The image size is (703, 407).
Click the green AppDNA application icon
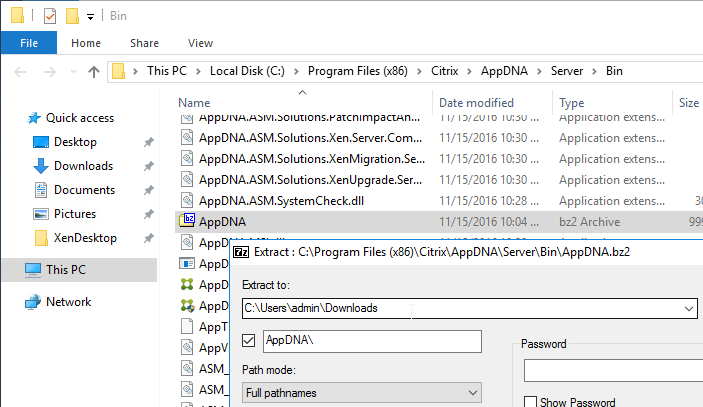pos(187,284)
